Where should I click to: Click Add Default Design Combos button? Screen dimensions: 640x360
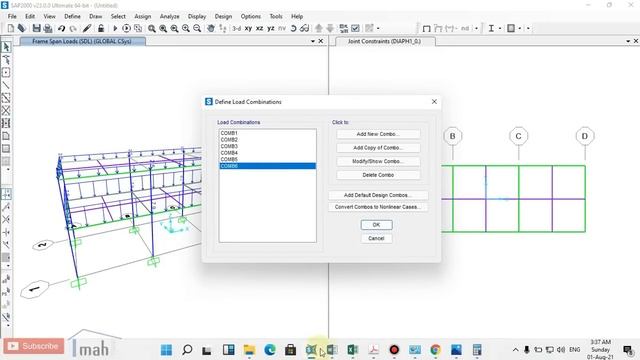pos(378,195)
